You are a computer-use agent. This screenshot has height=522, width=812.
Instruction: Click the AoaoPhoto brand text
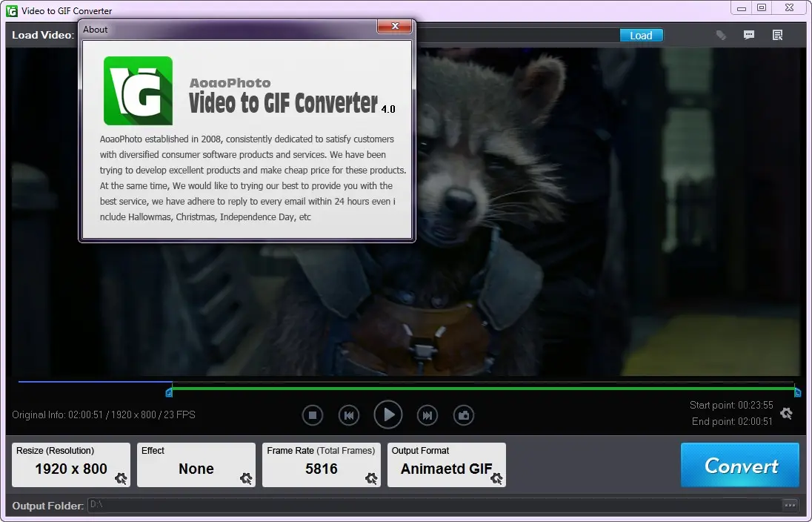pos(230,83)
